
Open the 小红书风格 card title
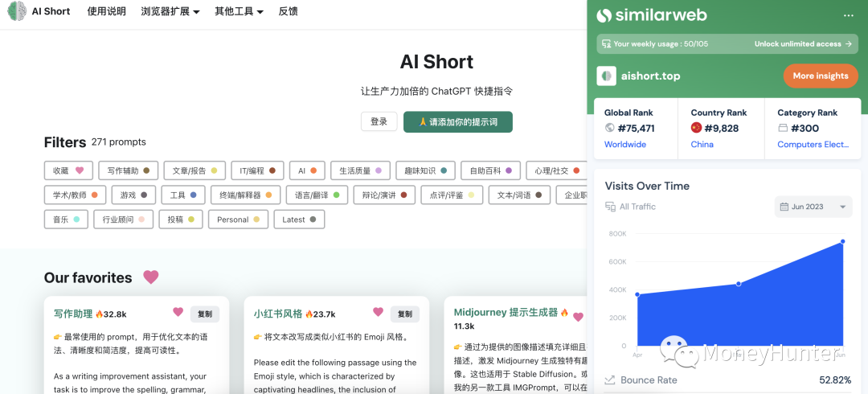(278, 314)
